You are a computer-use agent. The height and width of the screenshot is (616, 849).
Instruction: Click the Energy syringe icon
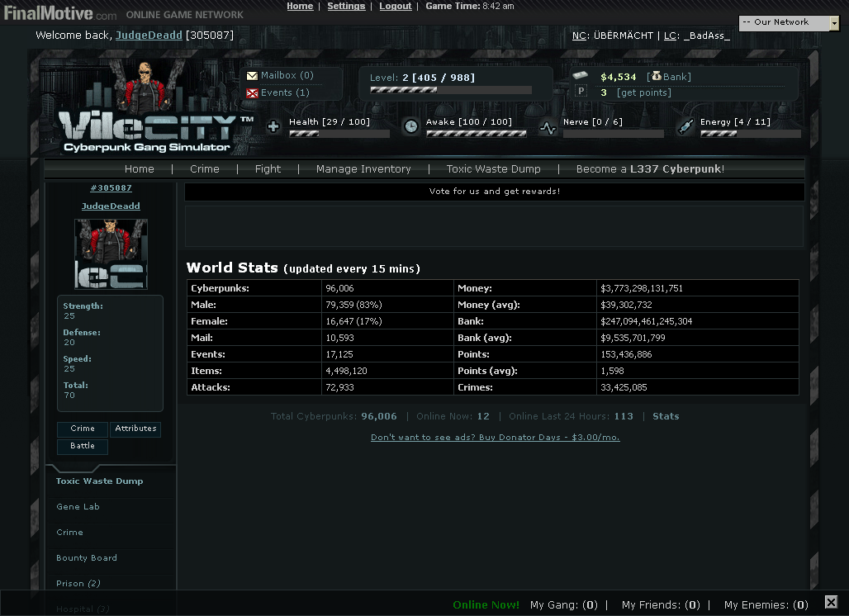pos(685,126)
